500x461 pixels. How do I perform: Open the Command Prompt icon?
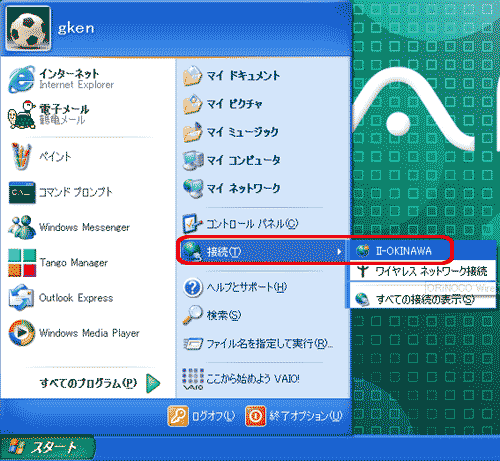pyautogui.click(x=22, y=192)
